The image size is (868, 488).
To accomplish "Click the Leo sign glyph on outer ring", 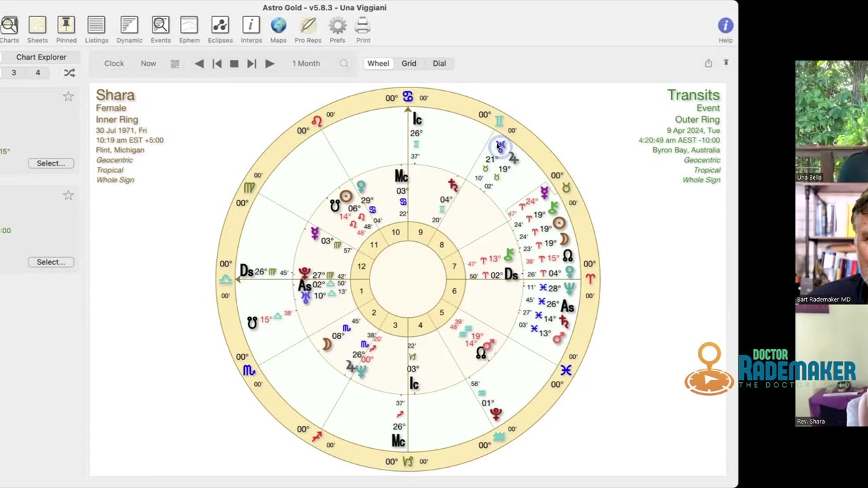I will click(317, 122).
